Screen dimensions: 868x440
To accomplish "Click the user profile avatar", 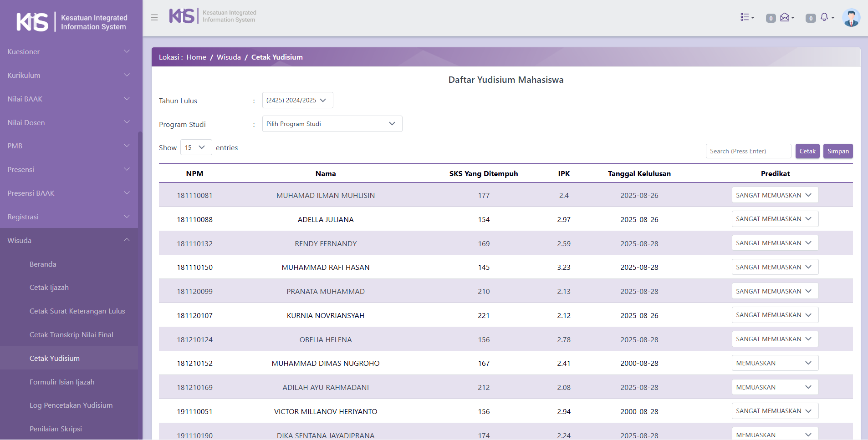I will pyautogui.click(x=851, y=18).
